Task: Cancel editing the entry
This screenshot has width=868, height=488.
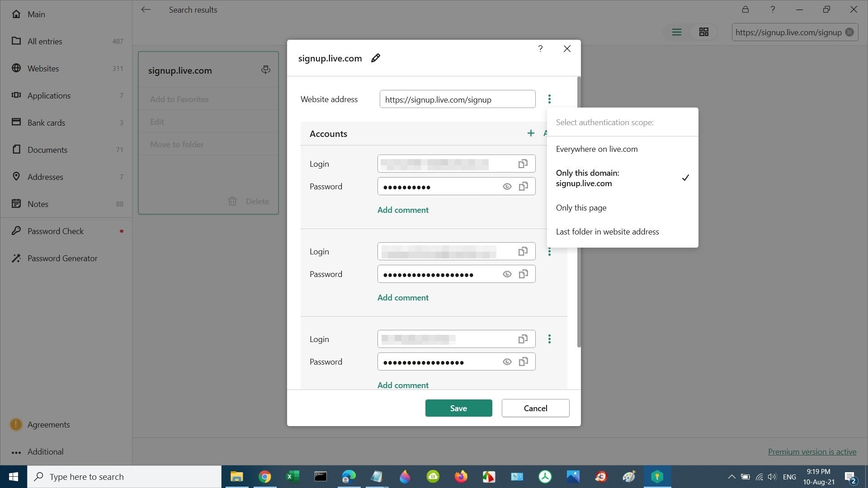Action: click(x=535, y=408)
